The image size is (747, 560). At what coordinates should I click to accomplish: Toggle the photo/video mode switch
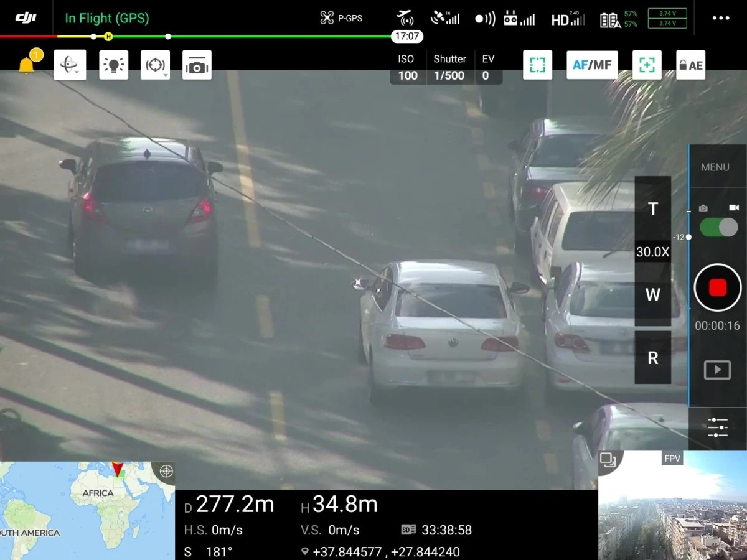[x=719, y=227]
